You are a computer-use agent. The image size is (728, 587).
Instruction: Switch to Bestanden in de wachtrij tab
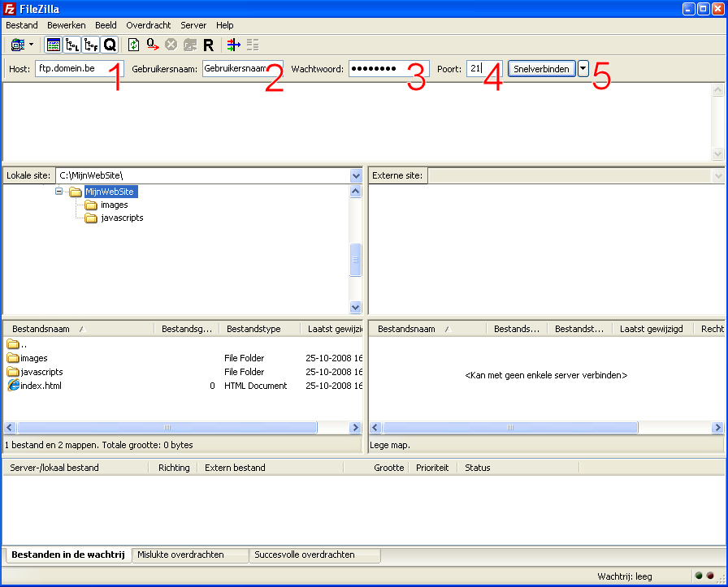(x=68, y=555)
